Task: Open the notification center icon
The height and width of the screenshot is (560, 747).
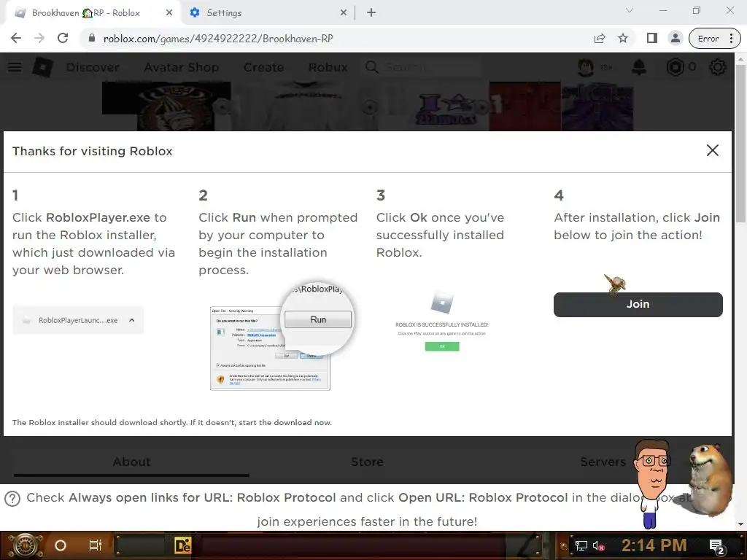Action: 716,547
